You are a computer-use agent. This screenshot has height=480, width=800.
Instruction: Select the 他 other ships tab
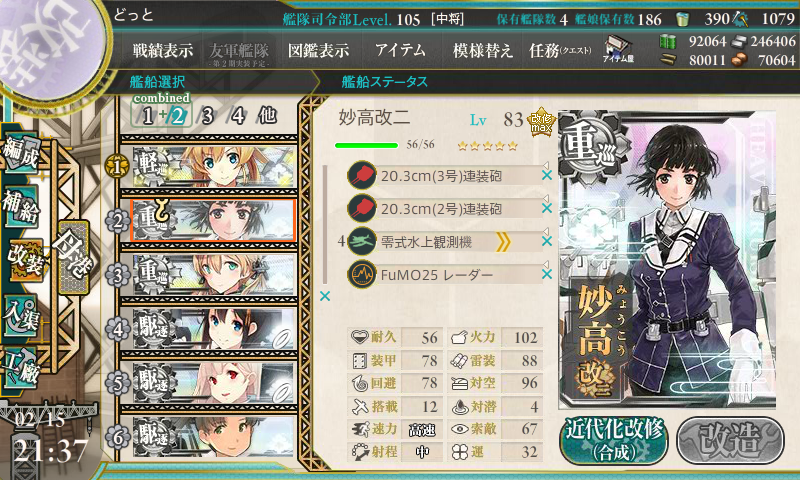pyautogui.click(x=267, y=116)
